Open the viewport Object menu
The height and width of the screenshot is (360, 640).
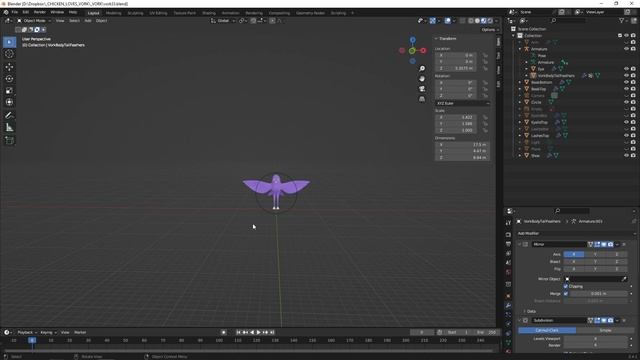[x=101, y=20]
